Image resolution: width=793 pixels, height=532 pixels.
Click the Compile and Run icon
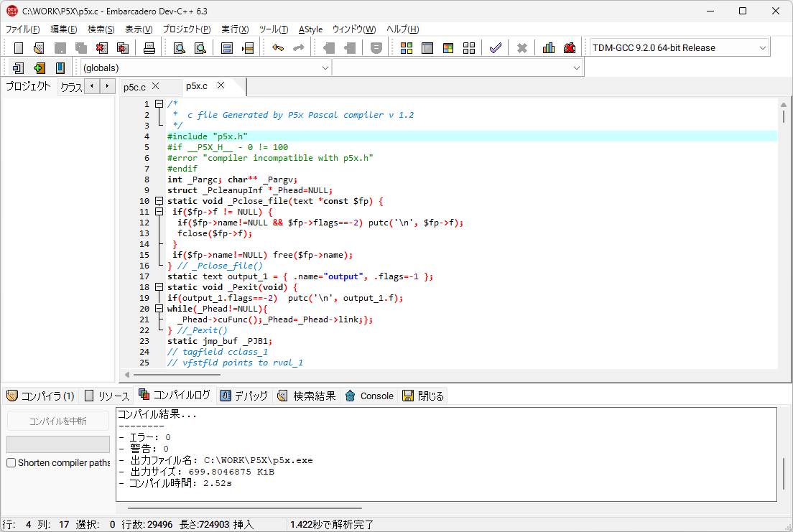[x=448, y=48]
